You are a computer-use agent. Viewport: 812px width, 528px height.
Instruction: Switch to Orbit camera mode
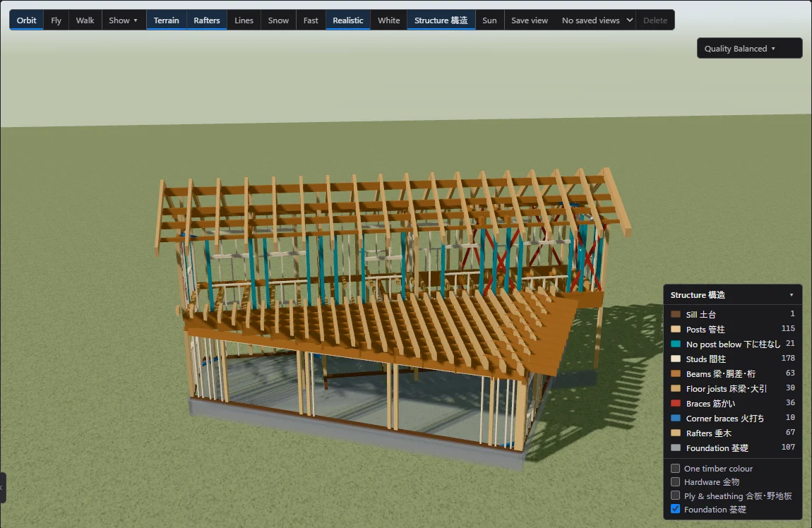(x=26, y=20)
